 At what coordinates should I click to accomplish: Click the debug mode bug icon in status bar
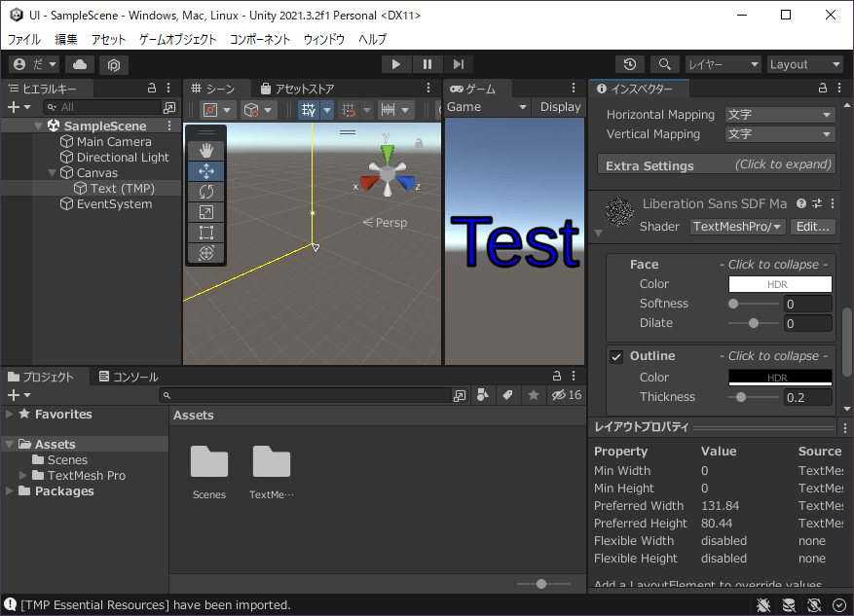(x=763, y=604)
